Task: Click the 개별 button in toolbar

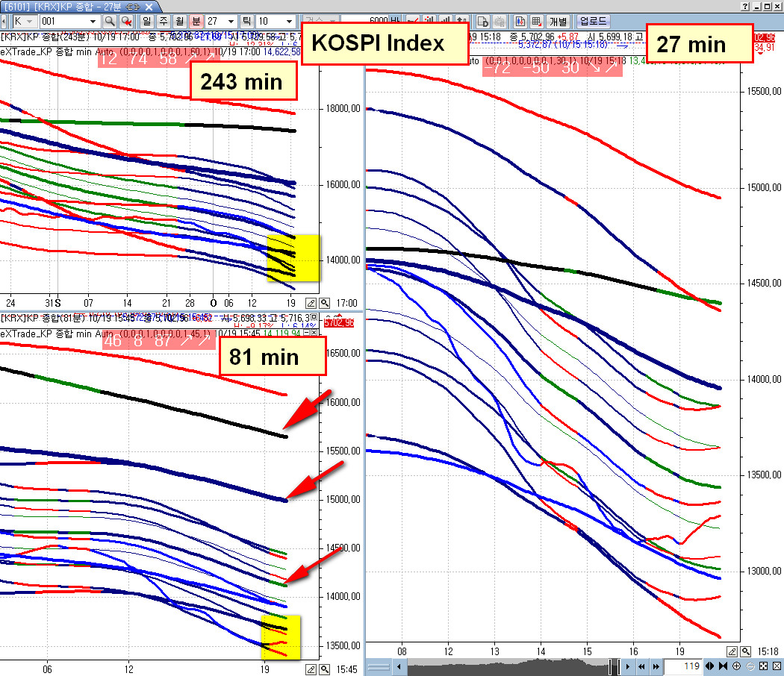Action: (x=558, y=21)
